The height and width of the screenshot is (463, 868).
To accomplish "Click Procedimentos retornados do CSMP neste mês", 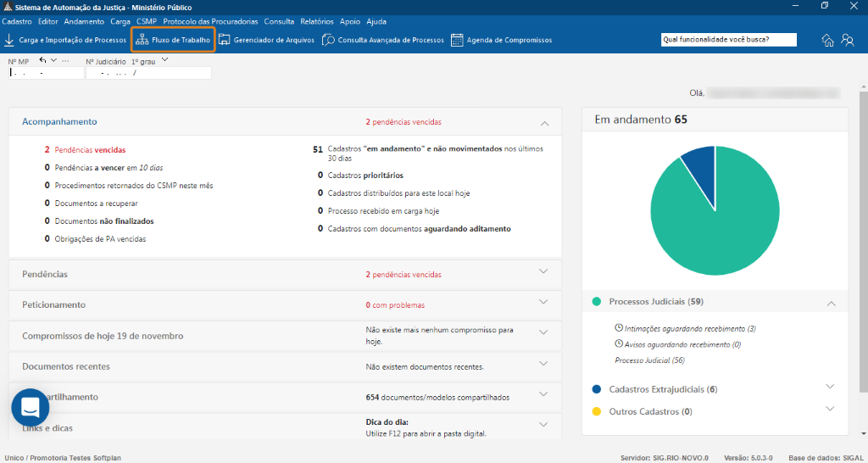I will 133,186.
